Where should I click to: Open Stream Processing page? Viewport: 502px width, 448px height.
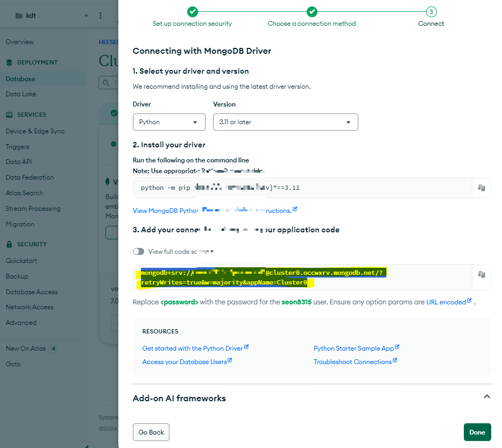pos(33,209)
